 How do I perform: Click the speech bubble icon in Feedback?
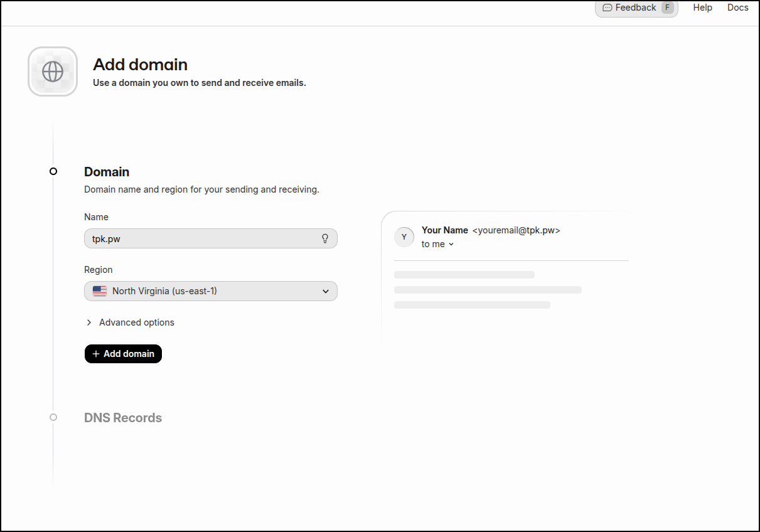pyautogui.click(x=607, y=8)
